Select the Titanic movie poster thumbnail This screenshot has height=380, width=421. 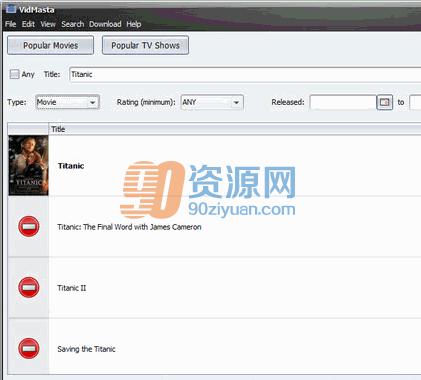coord(28,165)
